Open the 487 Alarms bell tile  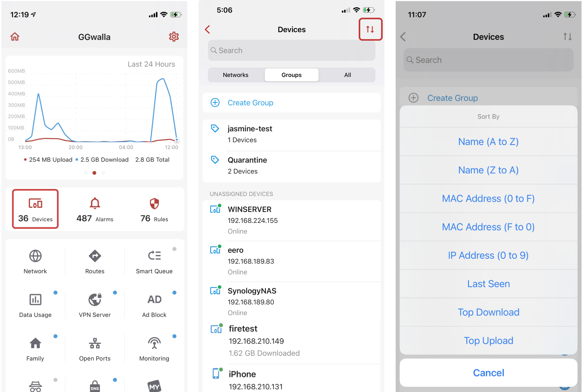coord(95,209)
